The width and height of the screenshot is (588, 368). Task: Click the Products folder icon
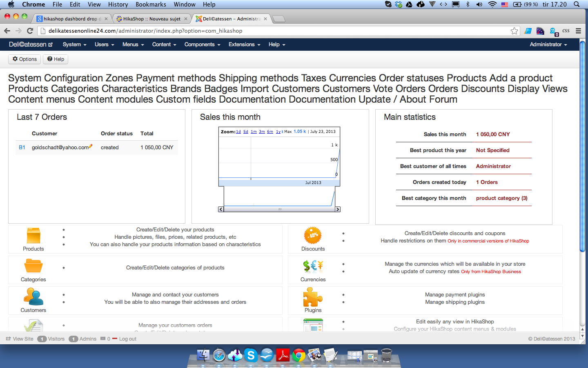33,236
